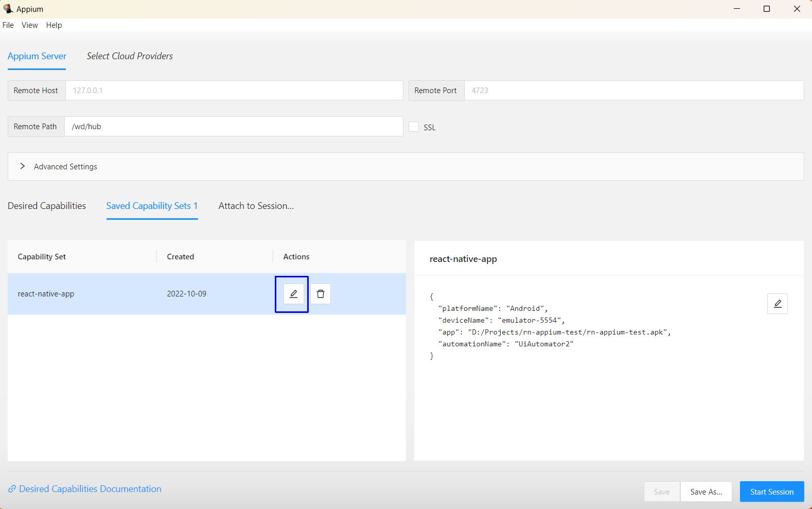Screen dimensions: 812x509
Task: Enable the SSL checkbox
Action: (x=414, y=127)
